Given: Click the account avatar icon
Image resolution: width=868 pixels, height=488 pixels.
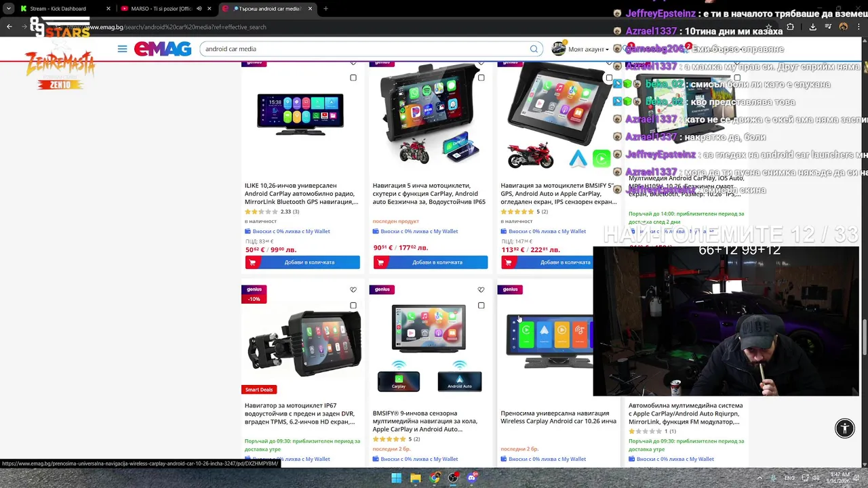Looking at the screenshot, I should tap(558, 49).
